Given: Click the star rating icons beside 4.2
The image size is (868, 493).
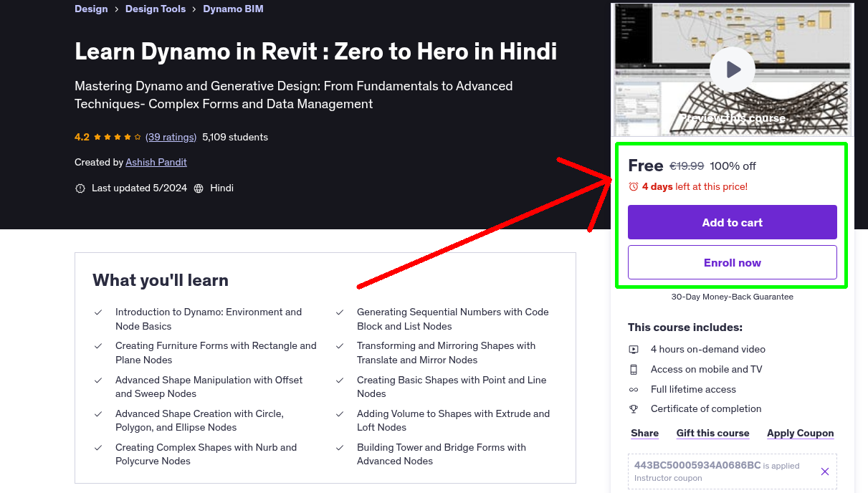Looking at the screenshot, I should pyautogui.click(x=118, y=137).
